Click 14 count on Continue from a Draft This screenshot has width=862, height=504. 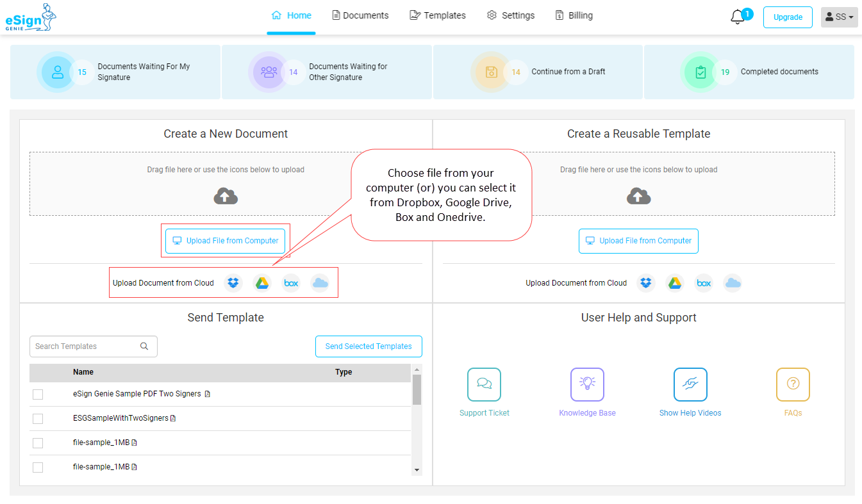(516, 72)
